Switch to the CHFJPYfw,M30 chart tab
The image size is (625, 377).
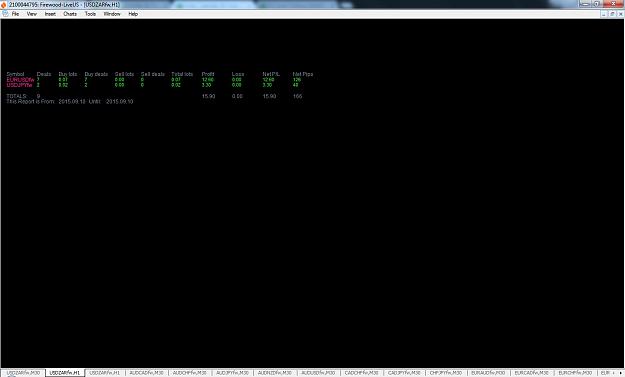(x=446, y=373)
